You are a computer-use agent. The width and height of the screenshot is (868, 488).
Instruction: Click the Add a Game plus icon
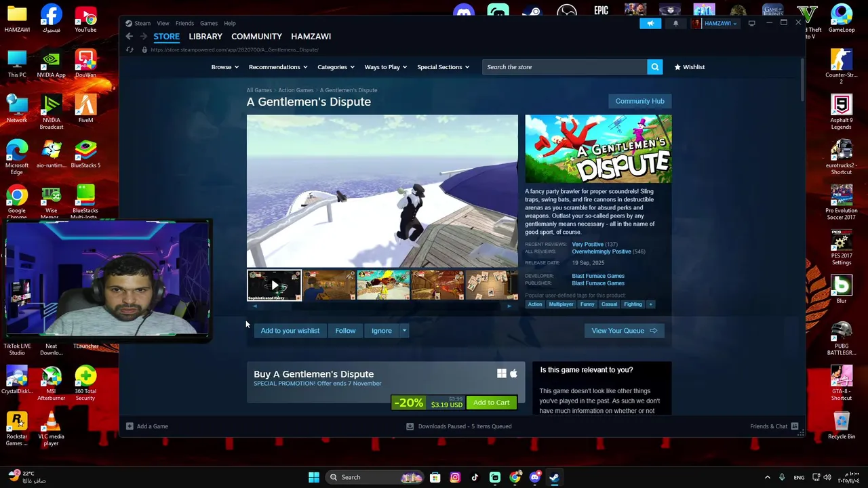coord(130,426)
